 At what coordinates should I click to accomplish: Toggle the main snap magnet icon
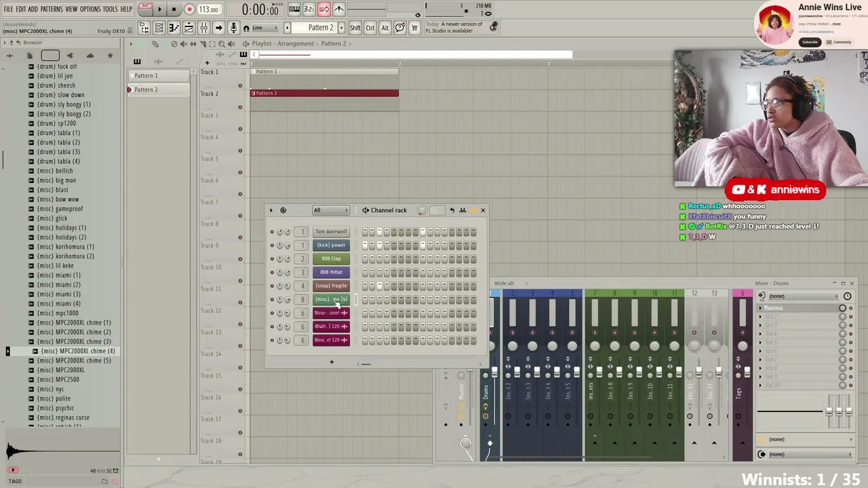[246, 28]
